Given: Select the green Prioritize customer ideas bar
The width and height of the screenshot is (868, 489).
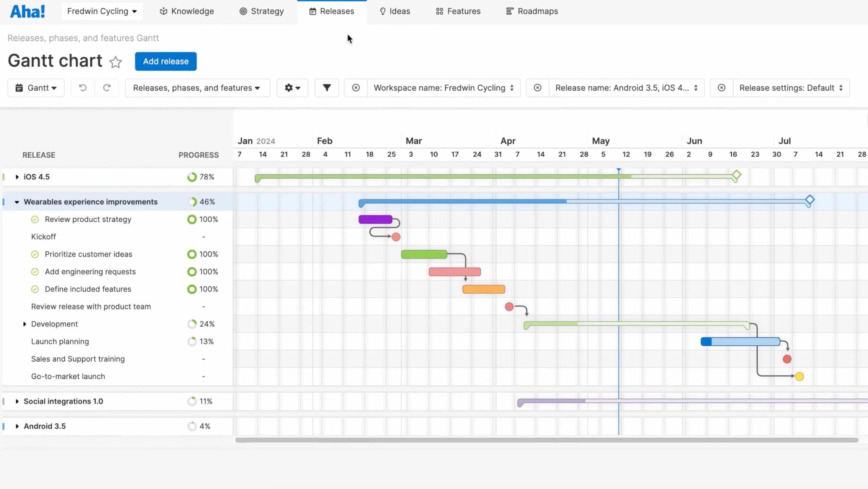Looking at the screenshot, I should point(424,254).
